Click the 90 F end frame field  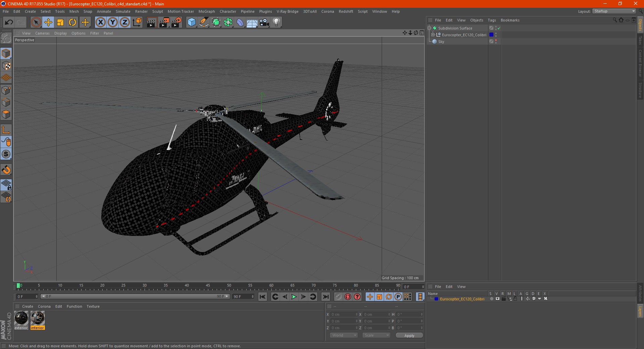click(x=244, y=297)
